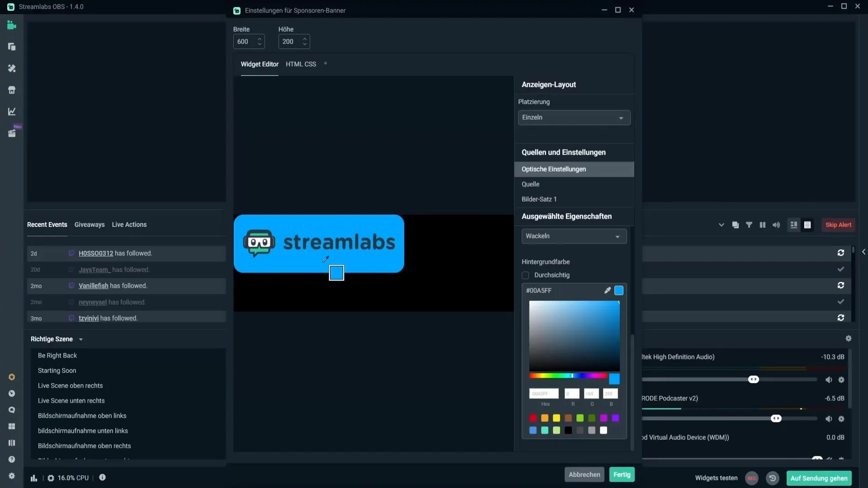The image size is (868, 488).
Task: Replay the alert on the Vanillefish follow row
Action: click(841, 286)
